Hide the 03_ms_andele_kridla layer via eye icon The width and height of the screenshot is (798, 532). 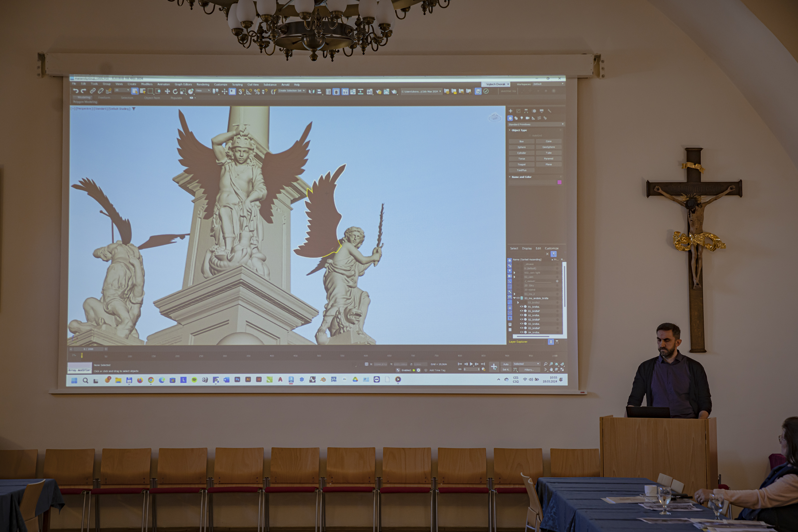point(518,298)
